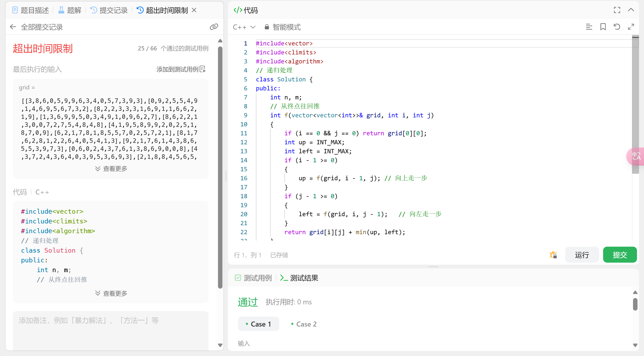
Task: Click the 超出时间限制 red heading
Action: 43,48
